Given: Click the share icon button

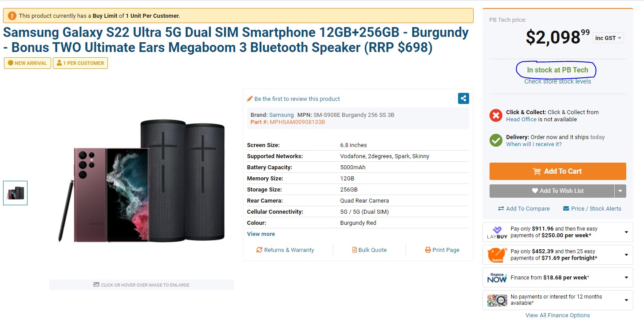Looking at the screenshot, I should (x=463, y=99).
